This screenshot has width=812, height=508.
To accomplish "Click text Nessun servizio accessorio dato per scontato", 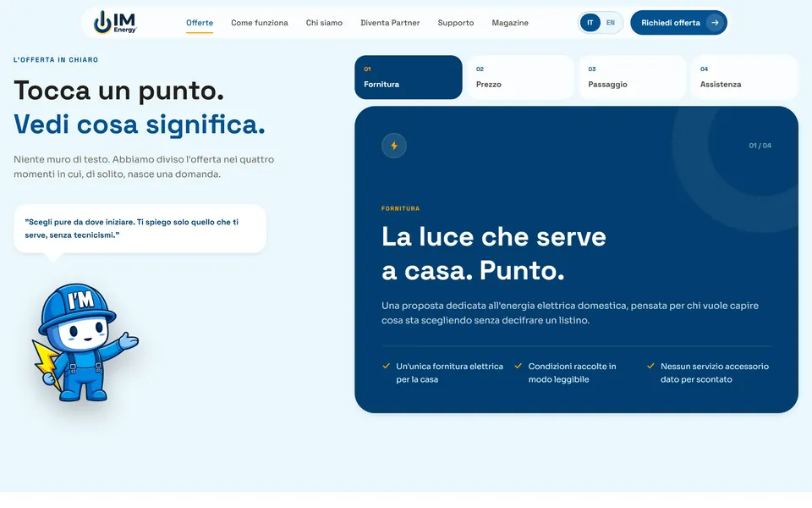I will 715,373.
